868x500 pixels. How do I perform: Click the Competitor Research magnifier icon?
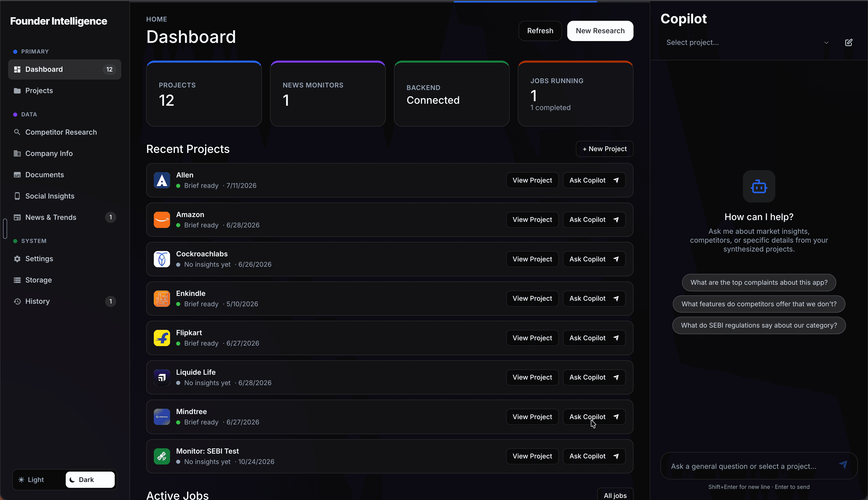tap(17, 132)
